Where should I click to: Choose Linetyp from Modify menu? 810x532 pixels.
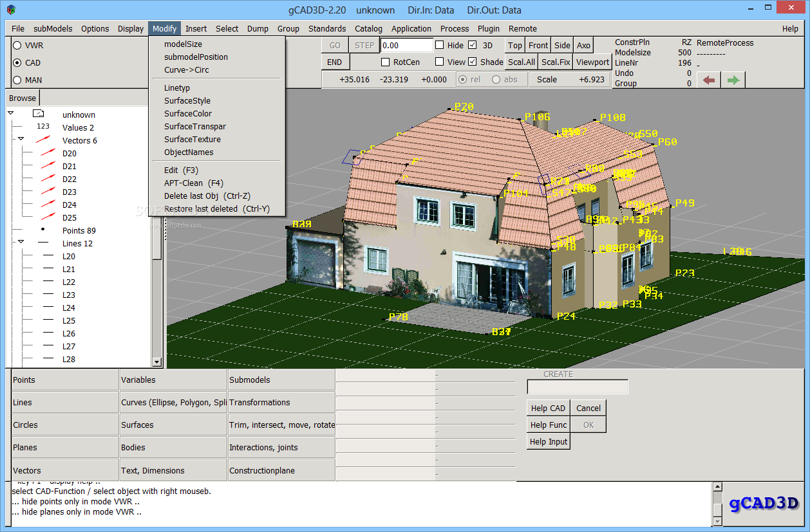[177, 88]
